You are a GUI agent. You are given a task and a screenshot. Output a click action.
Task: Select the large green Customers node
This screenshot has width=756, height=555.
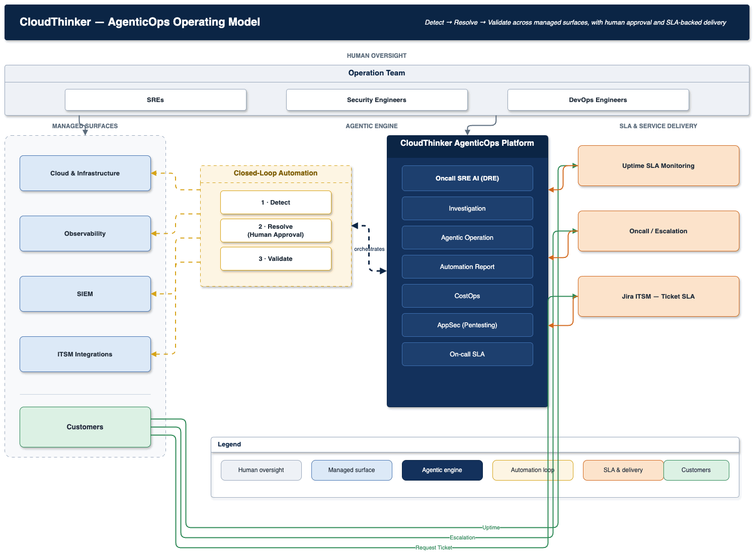tap(85, 427)
